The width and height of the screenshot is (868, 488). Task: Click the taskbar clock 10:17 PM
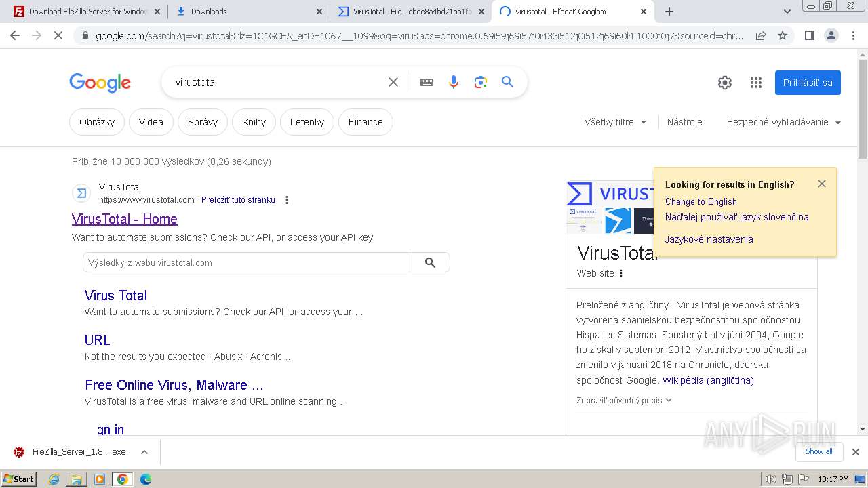point(833,479)
